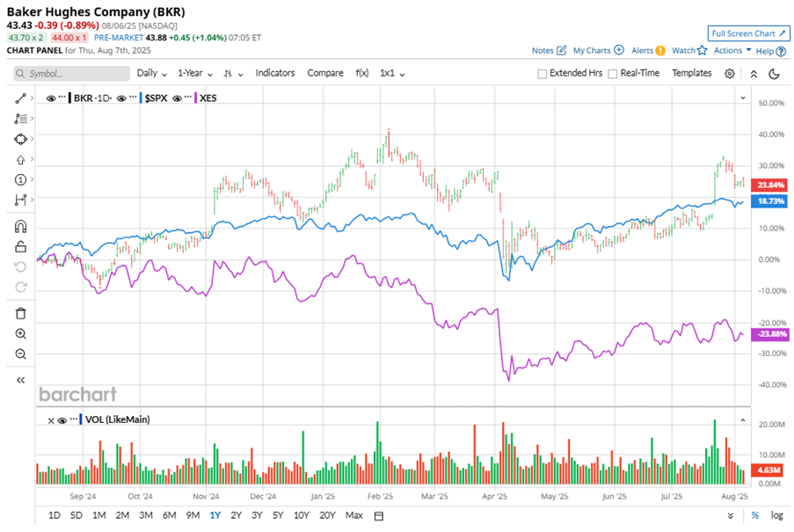Click the 23.84% BKR price label
Image resolution: width=794 pixels, height=532 pixels.
[769, 186]
